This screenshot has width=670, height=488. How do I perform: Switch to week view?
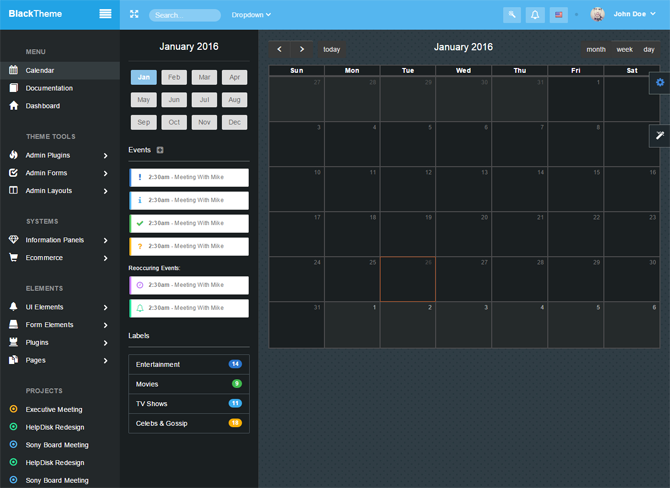click(x=624, y=50)
